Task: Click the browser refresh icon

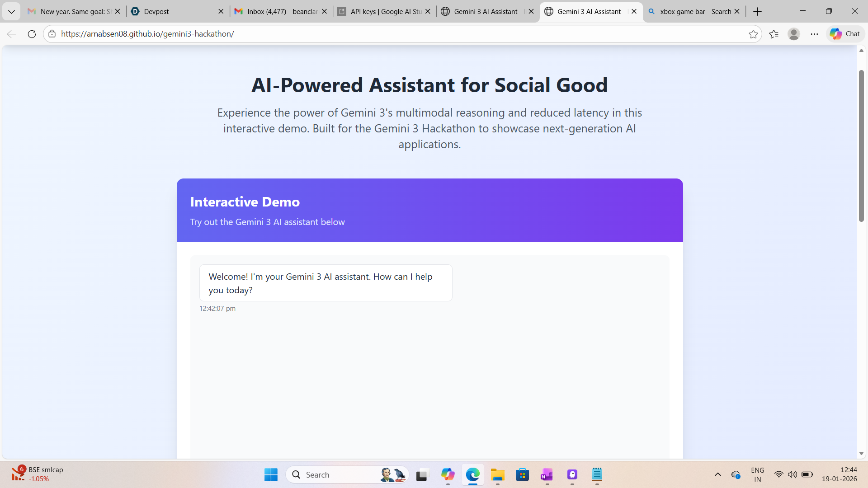Action: 32,34
